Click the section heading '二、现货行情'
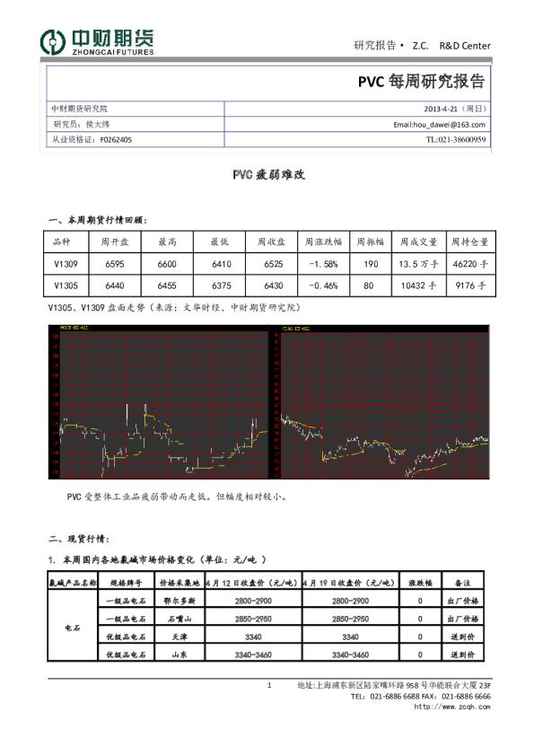 (x=80, y=539)
